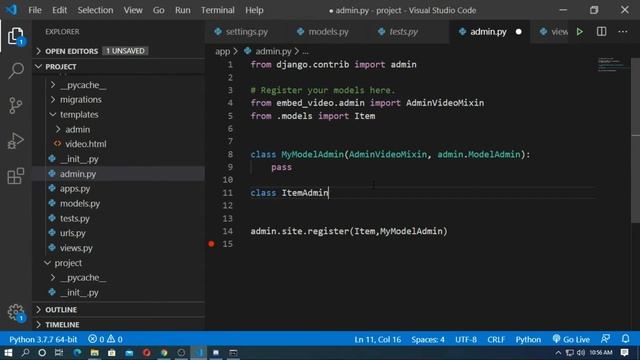Viewport: 640px width, 360px height.
Task: Change the Python language mode
Action: pyautogui.click(x=528, y=339)
